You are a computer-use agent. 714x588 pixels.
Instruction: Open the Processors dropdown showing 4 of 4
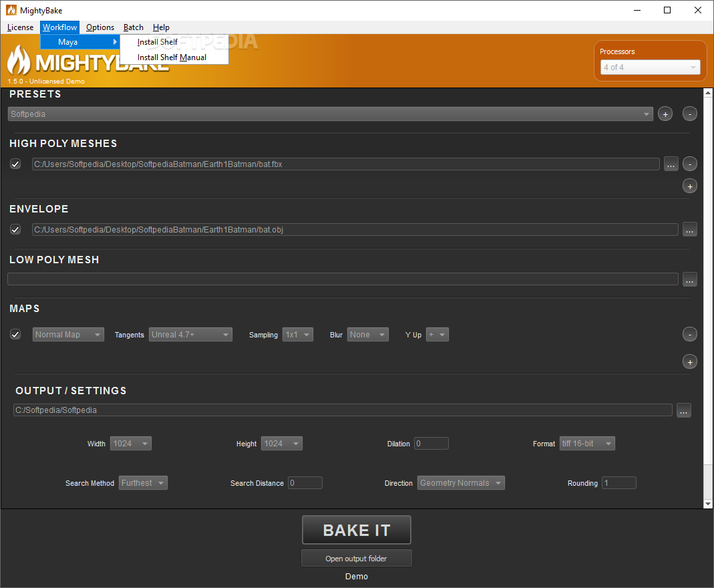pyautogui.click(x=650, y=67)
